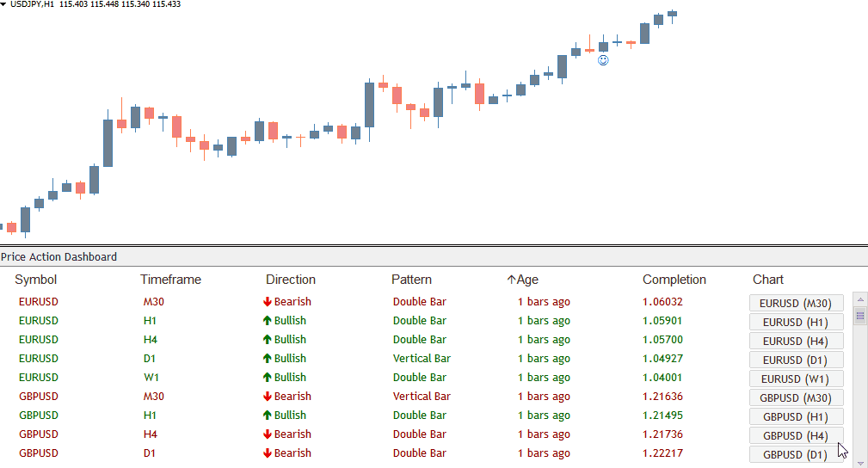Click the smiley face icon on chart
Image resolution: width=868 pixels, height=468 pixels.
click(603, 60)
